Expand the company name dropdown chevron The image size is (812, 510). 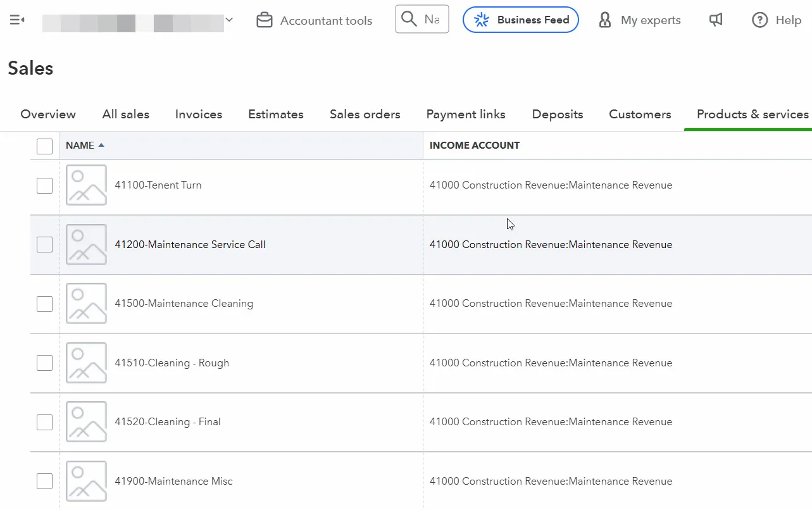pyautogui.click(x=229, y=20)
